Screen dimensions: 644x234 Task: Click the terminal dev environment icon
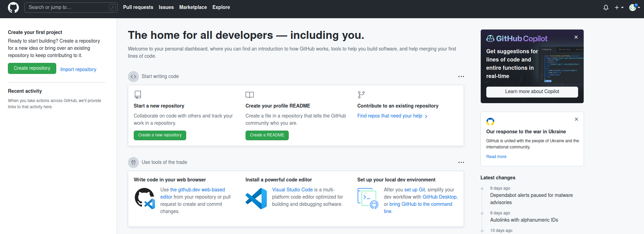[368, 198]
